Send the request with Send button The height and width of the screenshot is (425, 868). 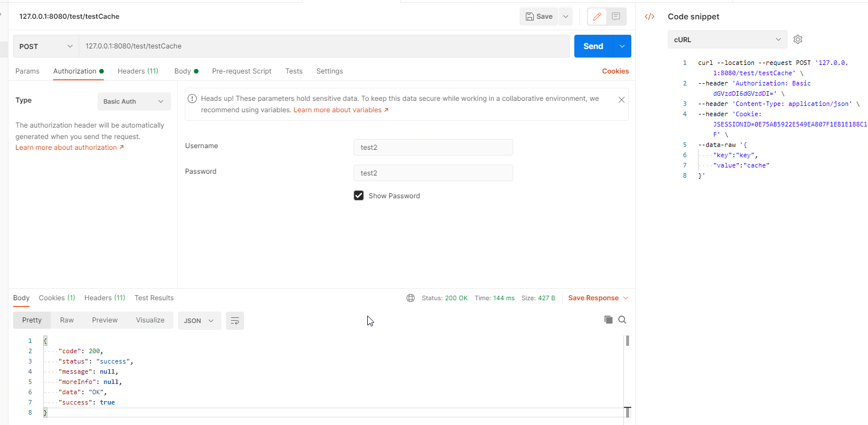(593, 46)
